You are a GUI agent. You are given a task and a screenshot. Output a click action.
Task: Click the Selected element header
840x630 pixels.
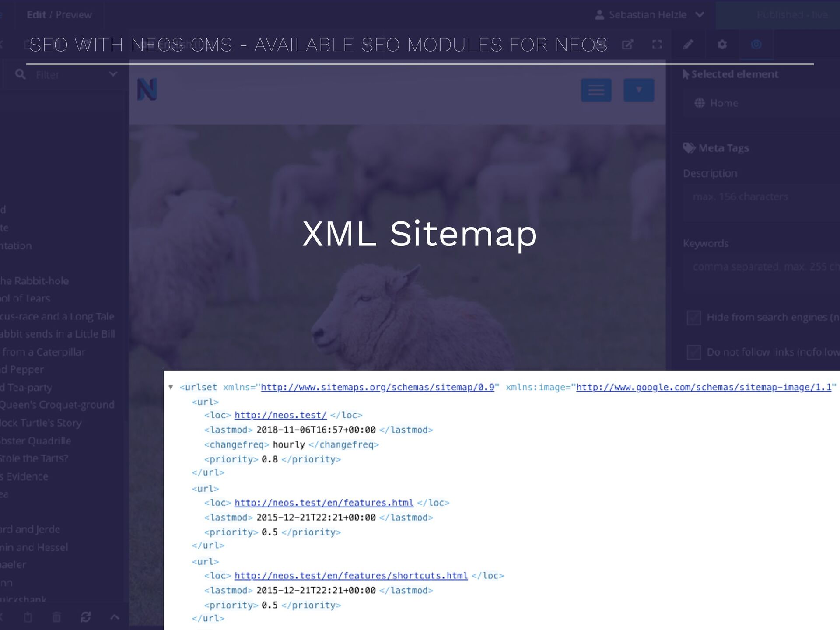click(x=731, y=74)
